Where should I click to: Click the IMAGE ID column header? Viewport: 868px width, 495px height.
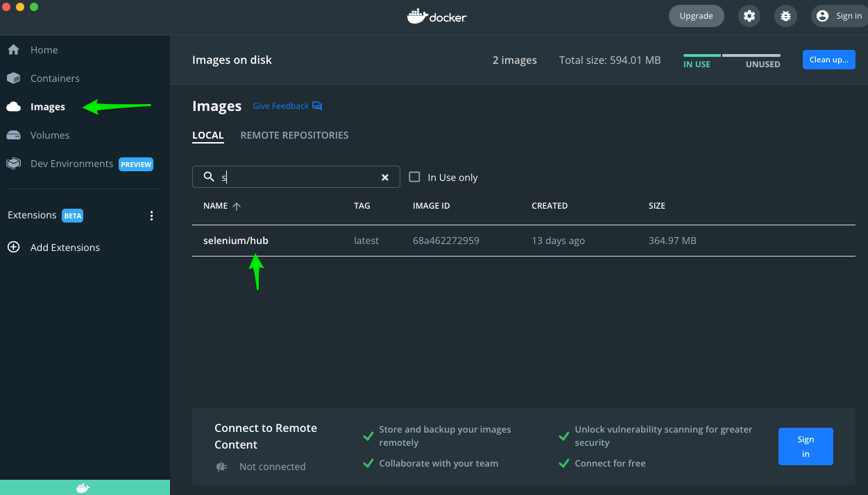click(x=432, y=206)
